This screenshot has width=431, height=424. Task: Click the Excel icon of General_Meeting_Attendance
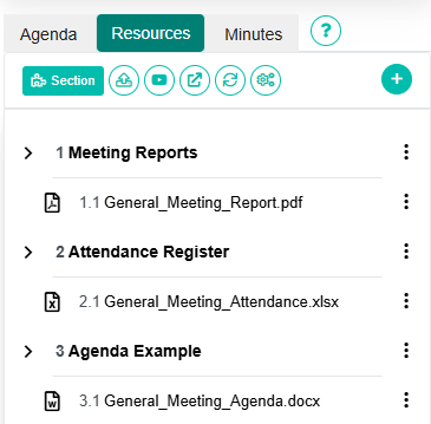click(52, 302)
